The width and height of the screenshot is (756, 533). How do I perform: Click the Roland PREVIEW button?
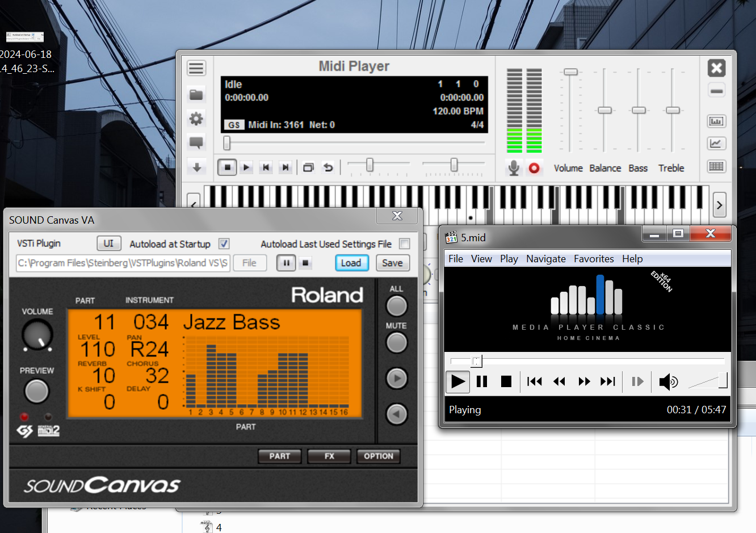click(36, 391)
